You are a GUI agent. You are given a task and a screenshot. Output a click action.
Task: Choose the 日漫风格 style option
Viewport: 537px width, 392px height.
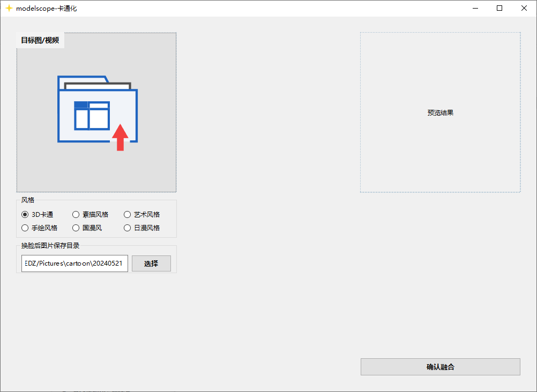[x=142, y=228]
